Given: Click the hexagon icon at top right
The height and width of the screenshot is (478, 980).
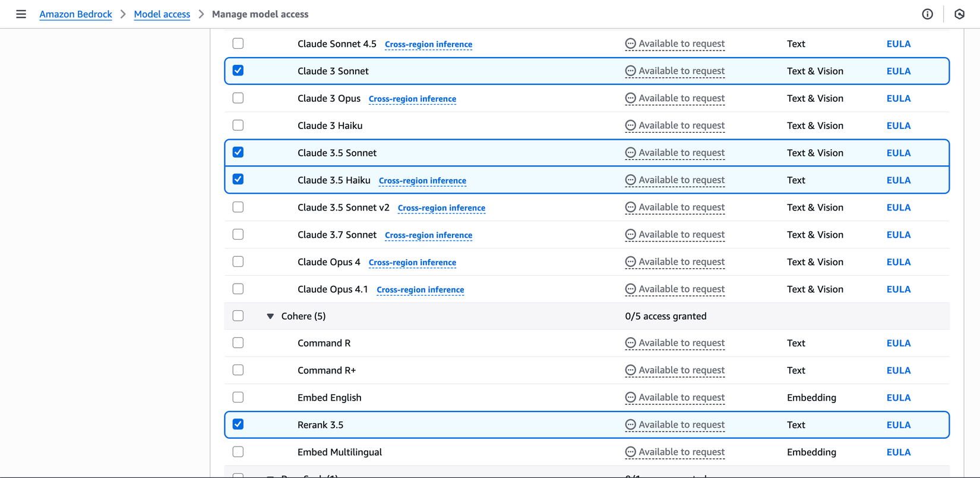Looking at the screenshot, I should pos(959,14).
